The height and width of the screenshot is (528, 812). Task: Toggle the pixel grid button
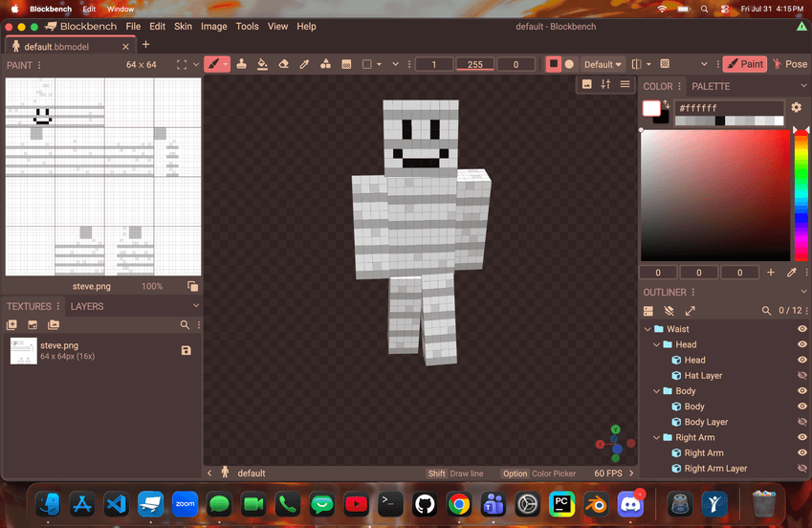[x=665, y=64]
